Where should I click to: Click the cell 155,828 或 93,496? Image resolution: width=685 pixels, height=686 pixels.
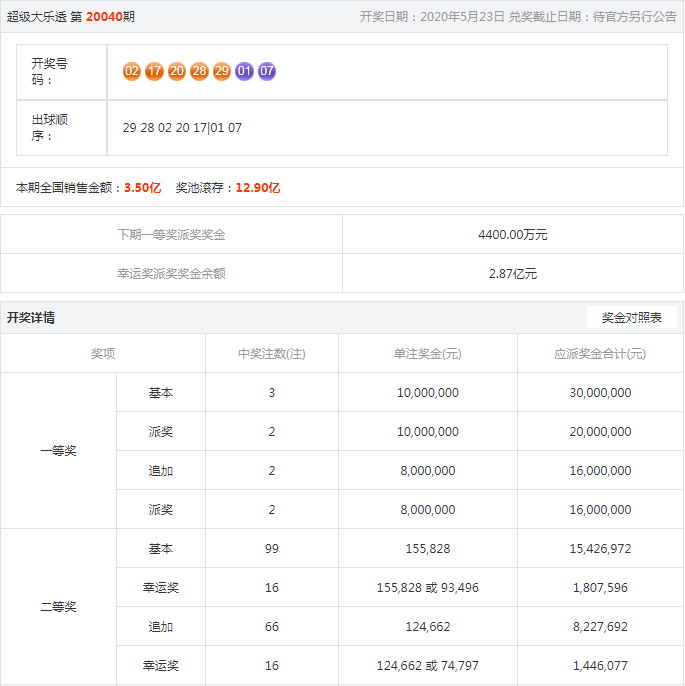tap(427, 588)
